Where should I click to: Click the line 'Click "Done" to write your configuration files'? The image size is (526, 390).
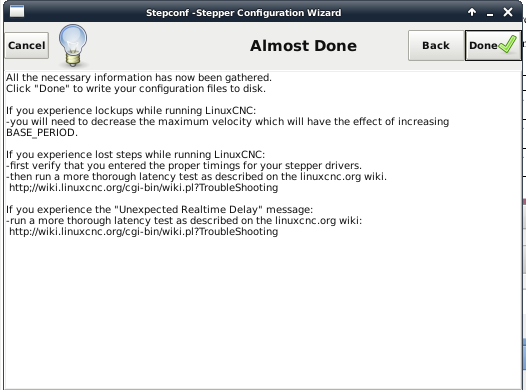coord(136,89)
